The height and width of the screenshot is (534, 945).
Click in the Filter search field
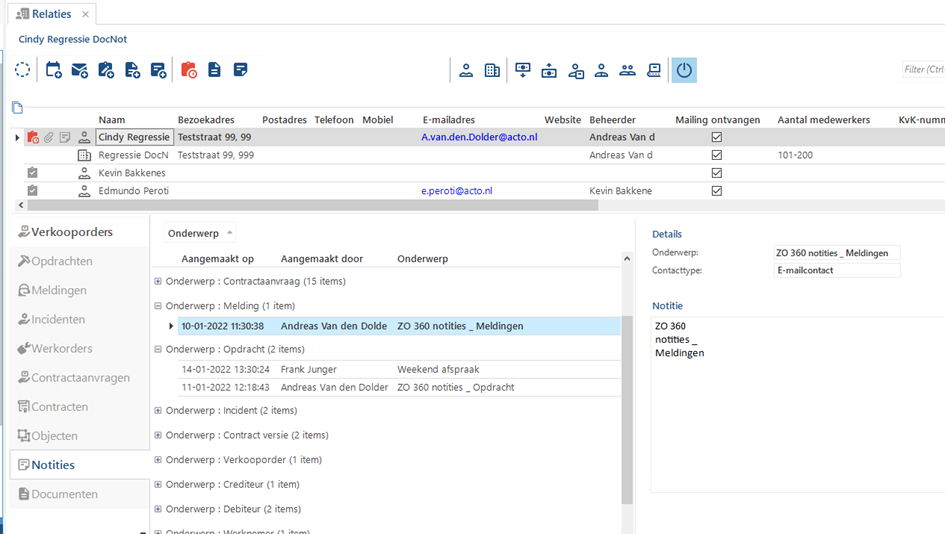click(923, 70)
